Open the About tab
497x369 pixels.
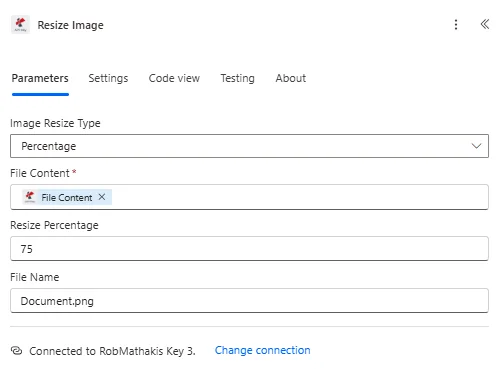point(291,78)
